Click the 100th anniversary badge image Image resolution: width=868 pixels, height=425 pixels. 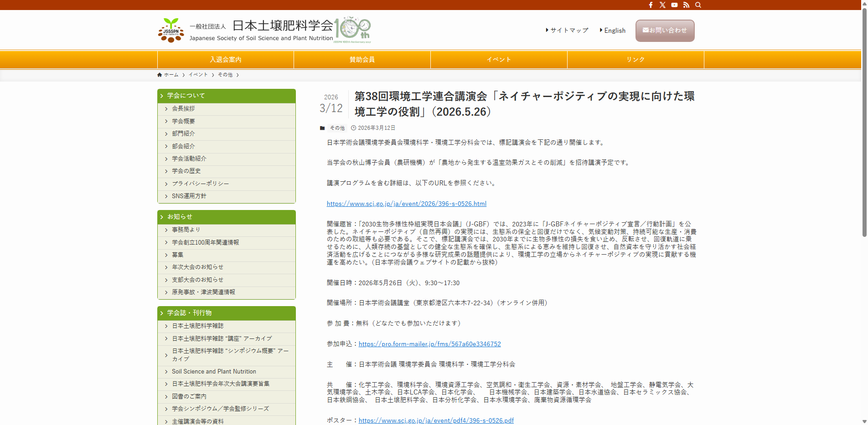pos(352,29)
